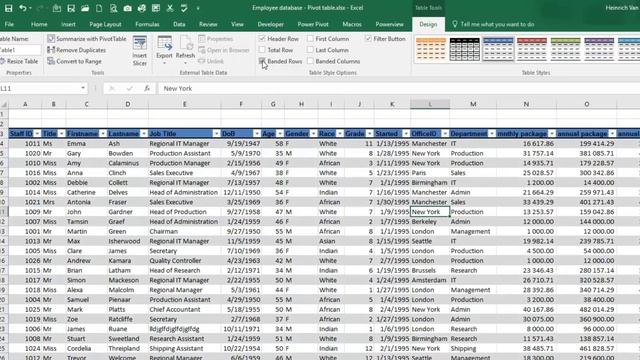Enable the First Column checkbox

(x=310, y=38)
